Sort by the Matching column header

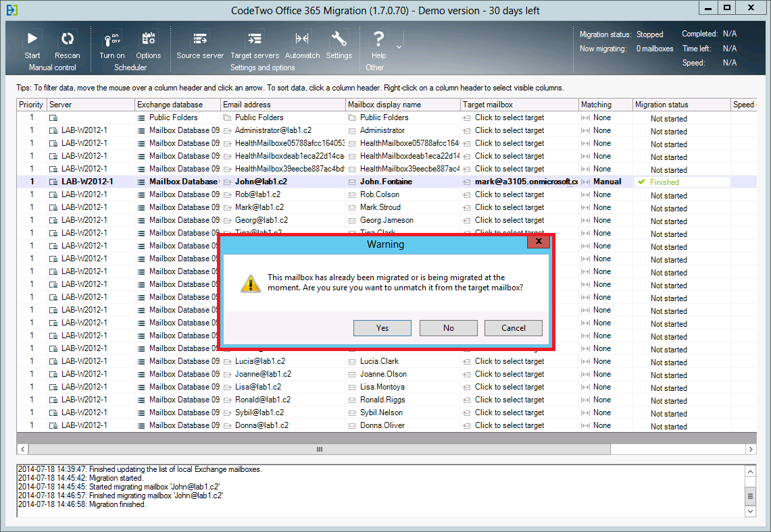coord(605,105)
